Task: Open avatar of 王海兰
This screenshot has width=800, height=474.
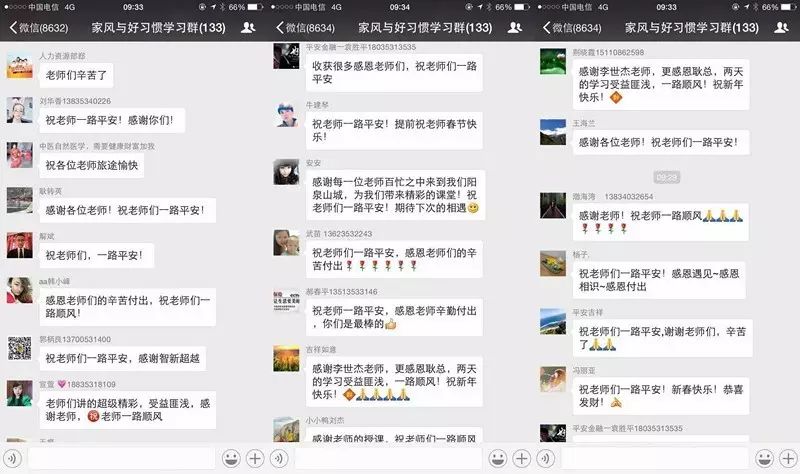Action: [553, 132]
